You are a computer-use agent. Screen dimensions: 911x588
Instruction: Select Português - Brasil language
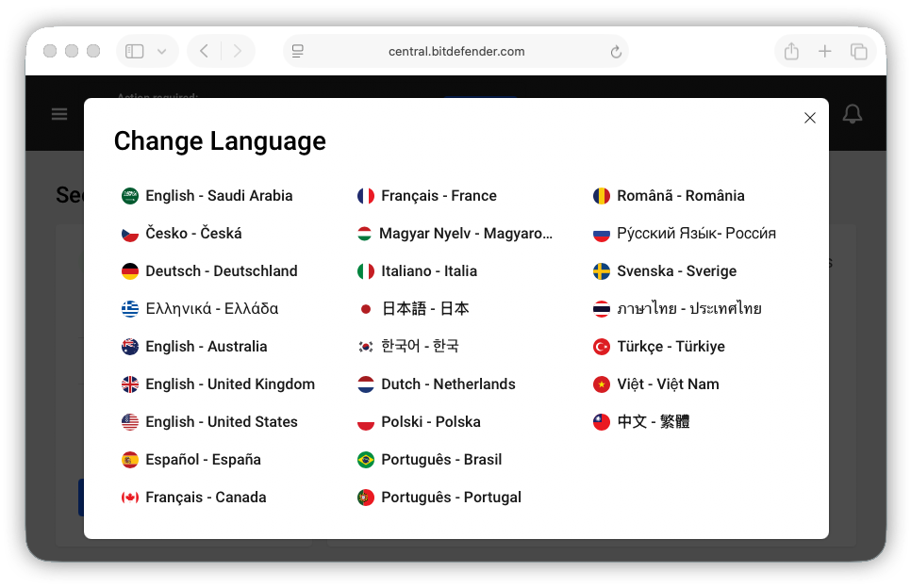tap(429, 460)
